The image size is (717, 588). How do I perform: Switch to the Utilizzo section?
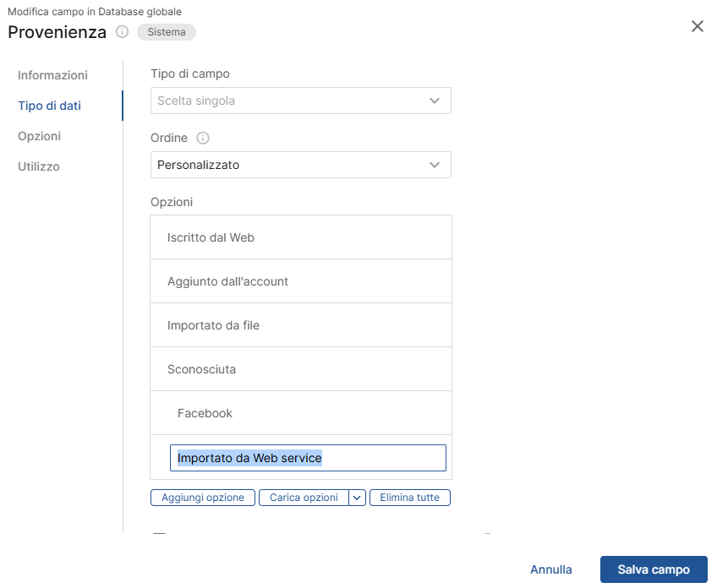click(x=37, y=166)
